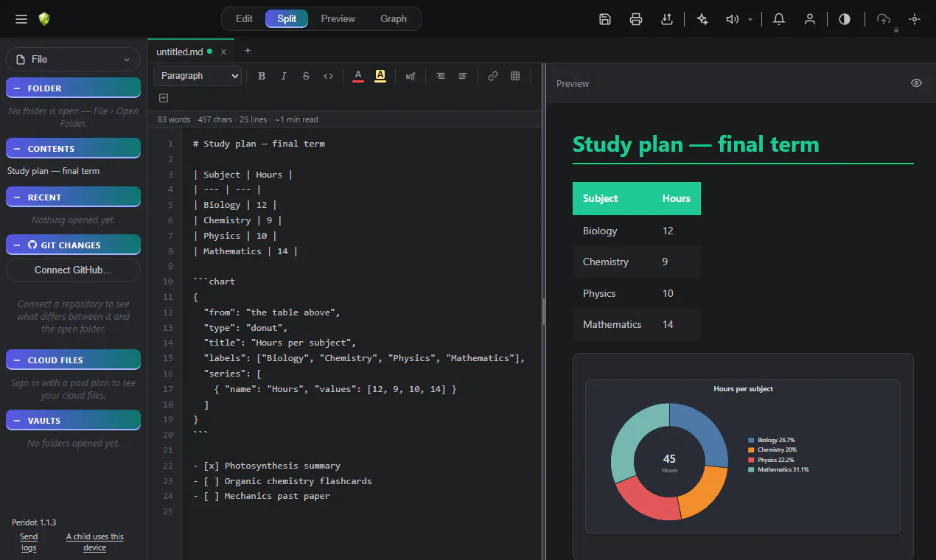Open the Paragraph style dropdown
The width and height of the screenshot is (936, 560).
pos(198,76)
